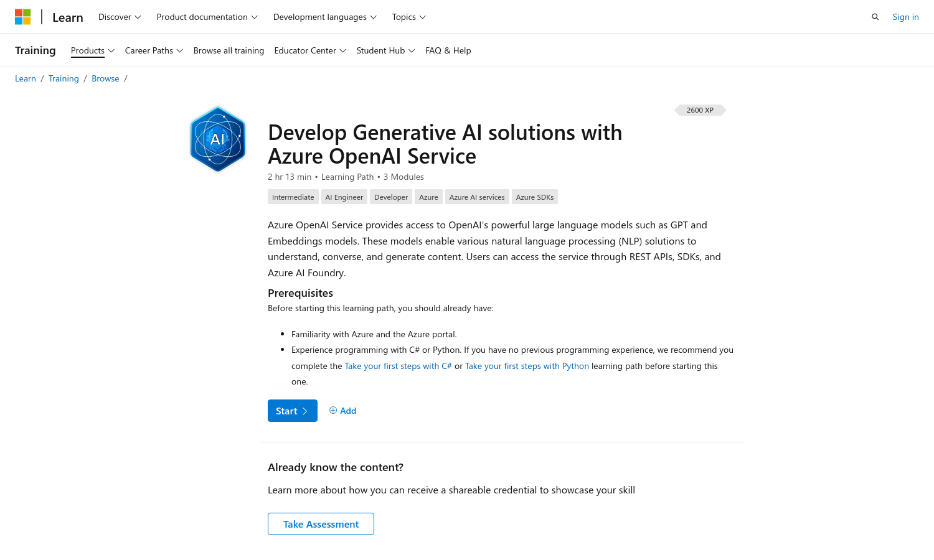934x560 pixels.
Task: Open search with the magnifier icon
Action: coord(875,17)
